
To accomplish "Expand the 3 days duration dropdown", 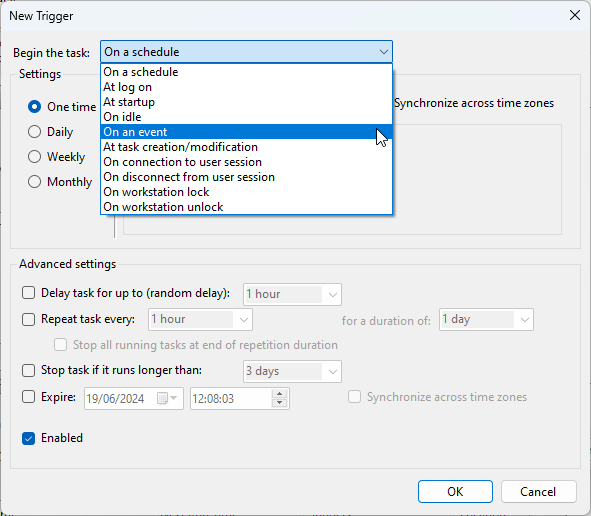I will pyautogui.click(x=332, y=372).
